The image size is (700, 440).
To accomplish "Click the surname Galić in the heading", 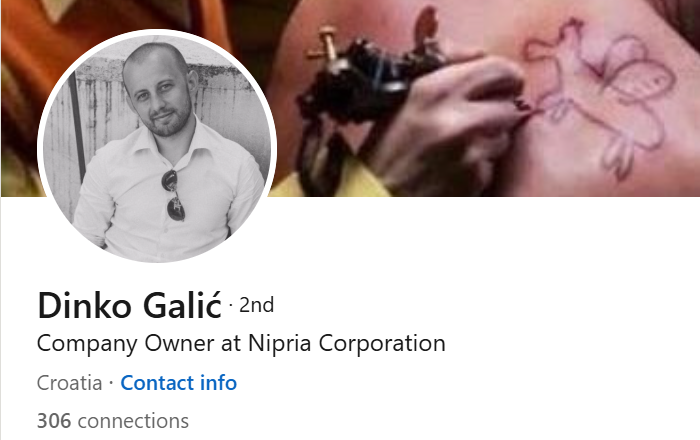I will (x=182, y=306).
